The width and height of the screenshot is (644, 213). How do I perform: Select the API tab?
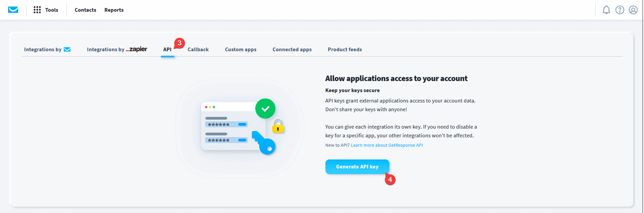167,50
